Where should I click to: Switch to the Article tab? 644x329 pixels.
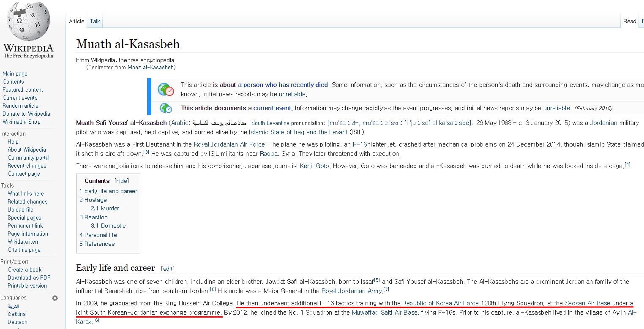(x=76, y=21)
